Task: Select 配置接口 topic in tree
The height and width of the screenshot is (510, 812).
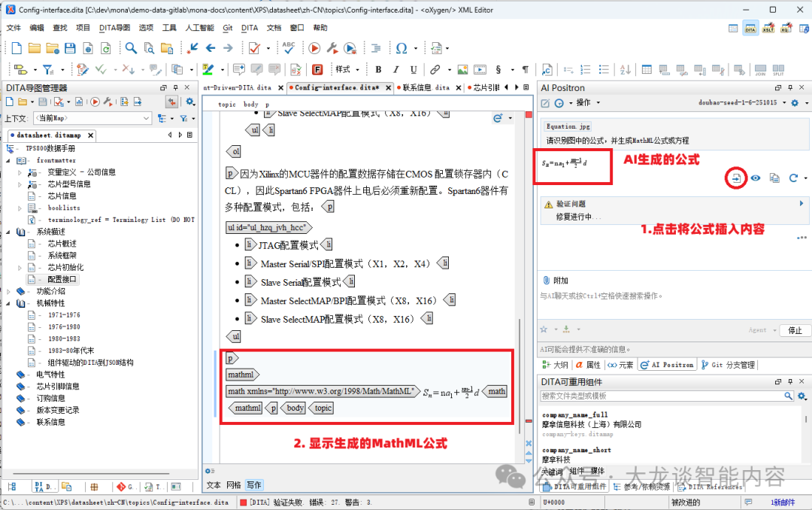Action: coord(62,279)
